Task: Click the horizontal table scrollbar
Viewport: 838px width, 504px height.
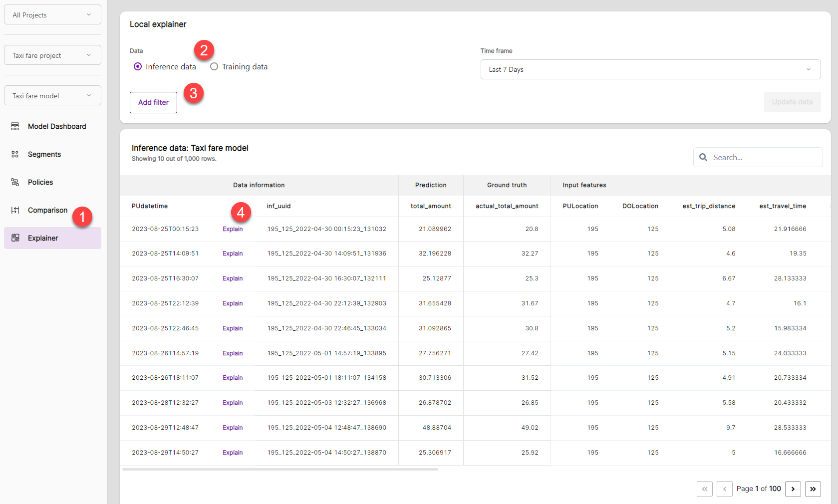Action: pyautogui.click(x=280, y=469)
